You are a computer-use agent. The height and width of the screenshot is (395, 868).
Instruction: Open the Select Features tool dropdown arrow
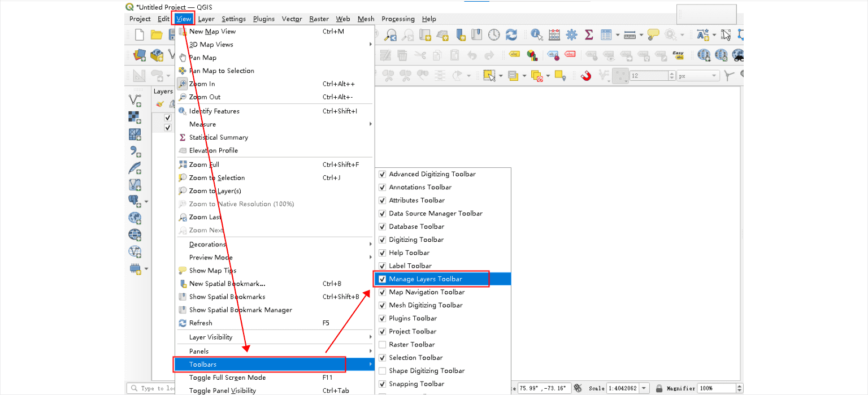click(x=500, y=76)
